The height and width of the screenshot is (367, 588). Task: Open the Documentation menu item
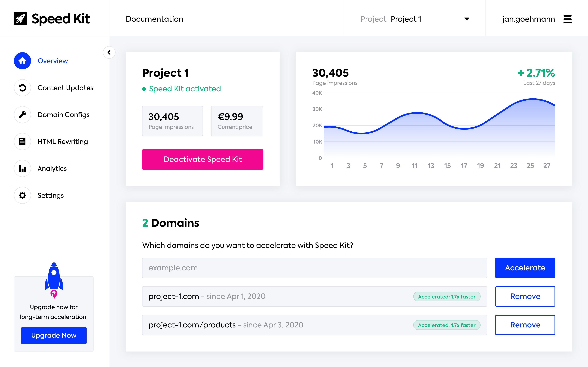pyautogui.click(x=154, y=19)
